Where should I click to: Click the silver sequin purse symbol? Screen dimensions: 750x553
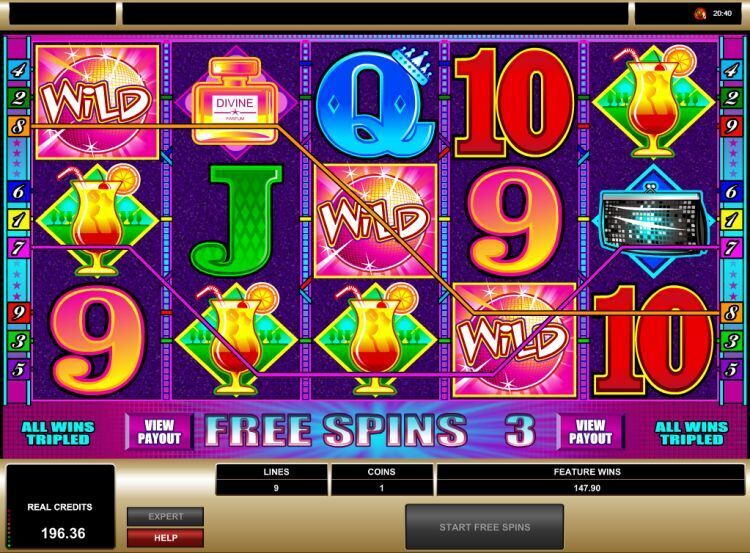653,221
